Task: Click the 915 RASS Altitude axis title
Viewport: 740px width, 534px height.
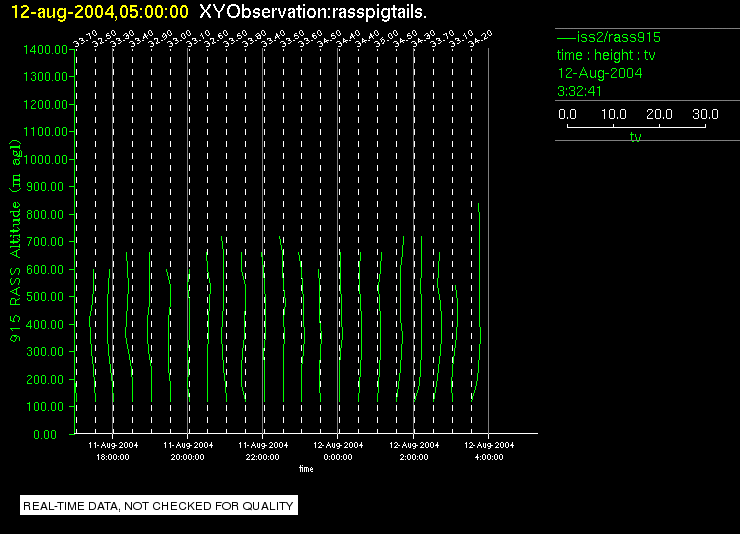Action: (16, 241)
